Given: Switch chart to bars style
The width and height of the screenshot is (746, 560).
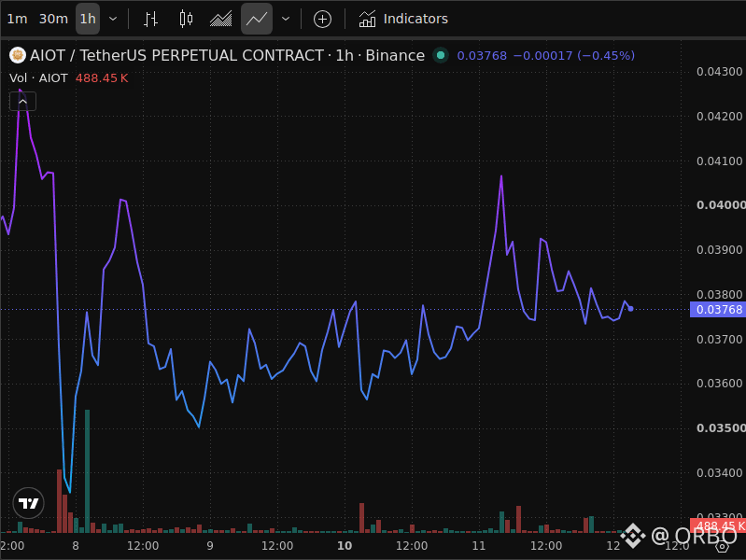Looking at the screenshot, I should click(151, 19).
